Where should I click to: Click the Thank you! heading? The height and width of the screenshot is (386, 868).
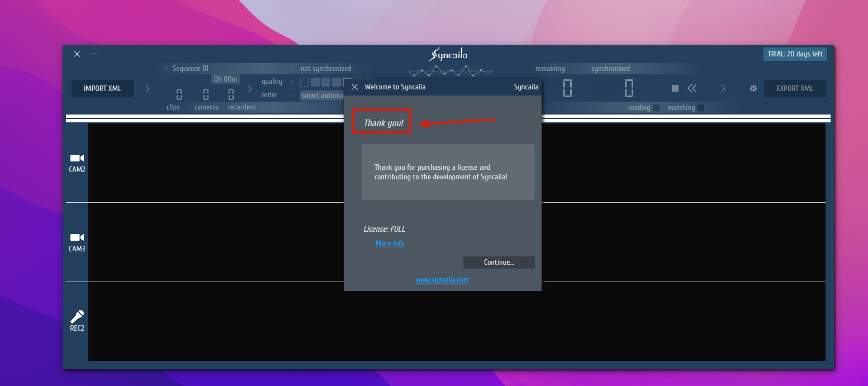click(383, 123)
